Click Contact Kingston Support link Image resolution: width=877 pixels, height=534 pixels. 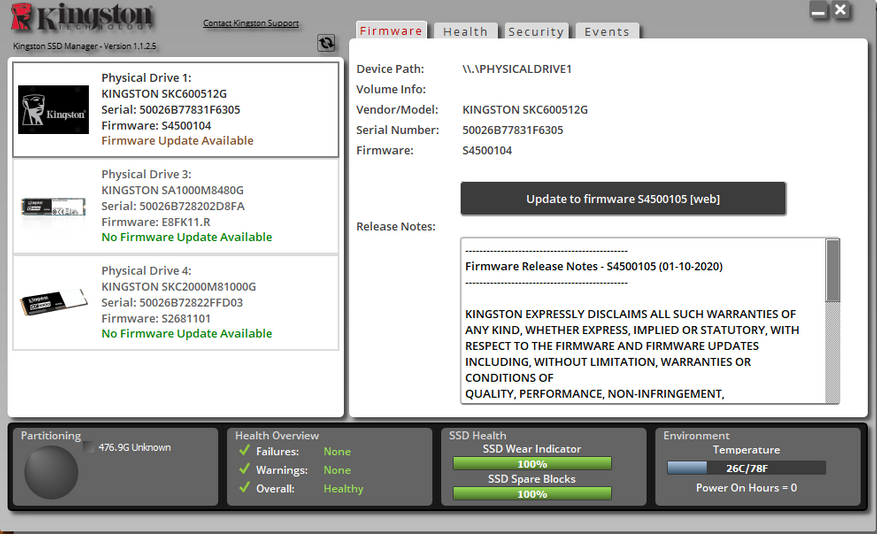[x=251, y=23]
